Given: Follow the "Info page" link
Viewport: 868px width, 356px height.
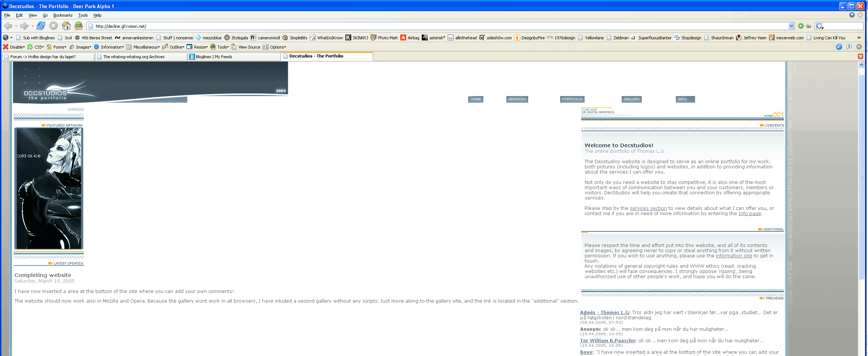Looking at the screenshot, I should click(750, 214).
